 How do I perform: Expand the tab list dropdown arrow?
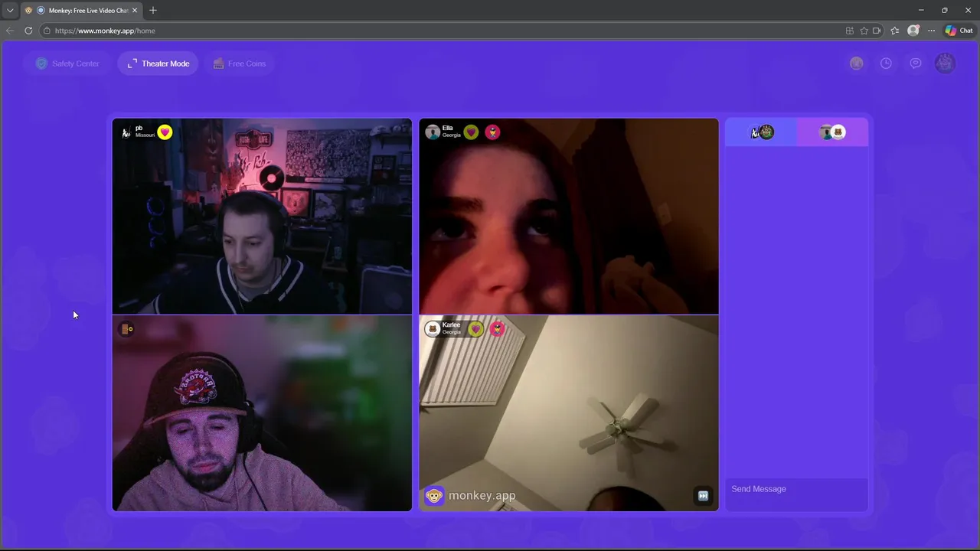[10, 10]
